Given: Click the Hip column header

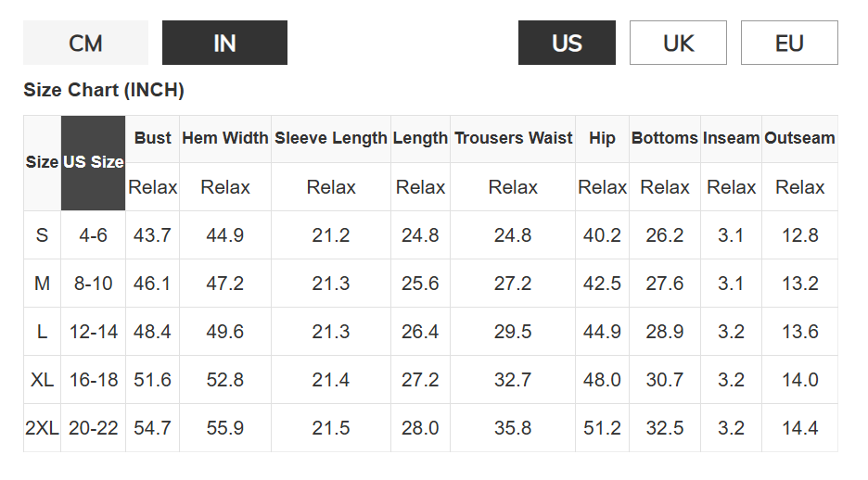Looking at the screenshot, I should (x=602, y=138).
